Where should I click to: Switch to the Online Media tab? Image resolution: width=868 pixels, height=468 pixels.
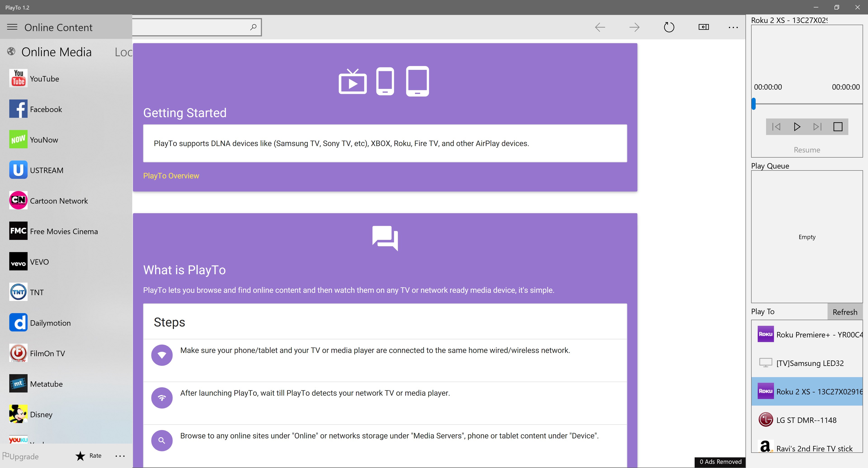tap(57, 52)
